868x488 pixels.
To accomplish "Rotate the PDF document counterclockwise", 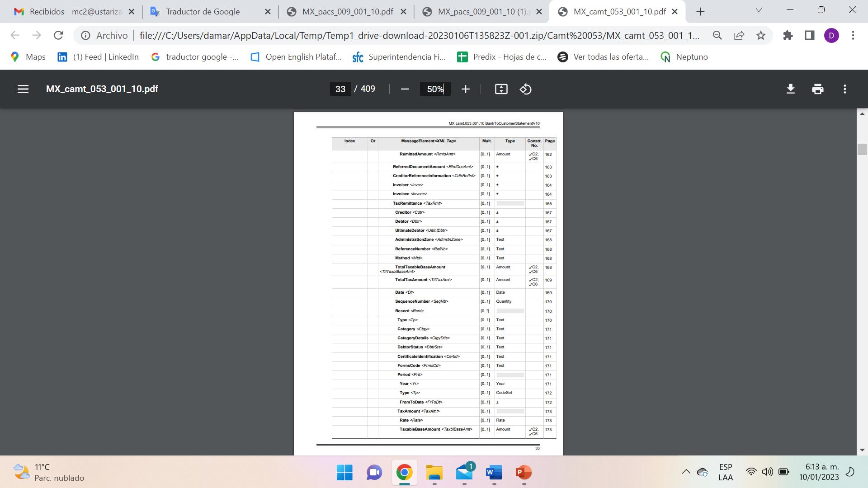I will 525,89.
